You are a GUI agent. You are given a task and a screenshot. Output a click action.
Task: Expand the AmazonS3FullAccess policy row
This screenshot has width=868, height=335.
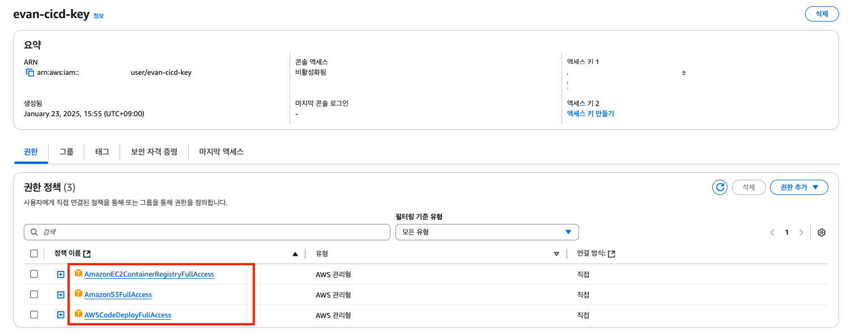point(61,295)
